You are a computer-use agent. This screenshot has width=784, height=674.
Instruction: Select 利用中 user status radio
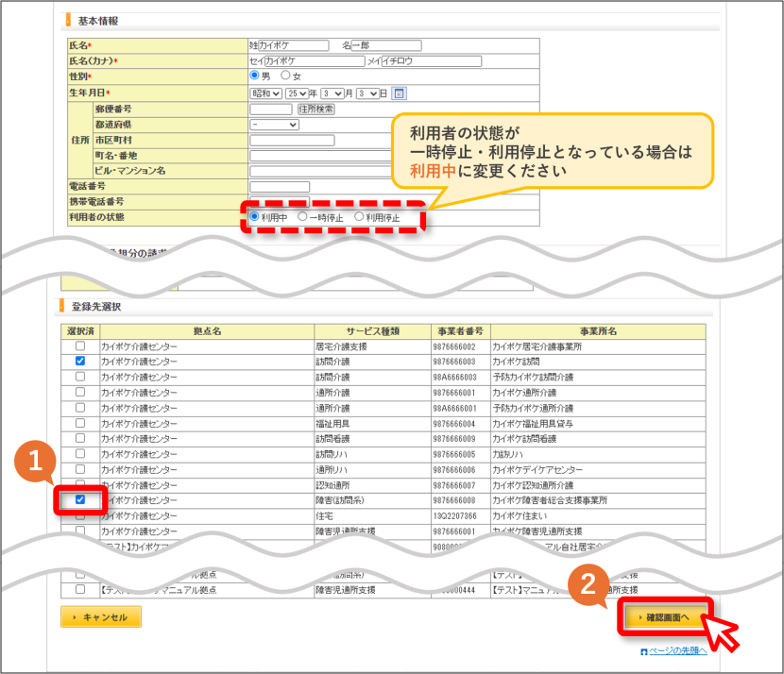[254, 217]
